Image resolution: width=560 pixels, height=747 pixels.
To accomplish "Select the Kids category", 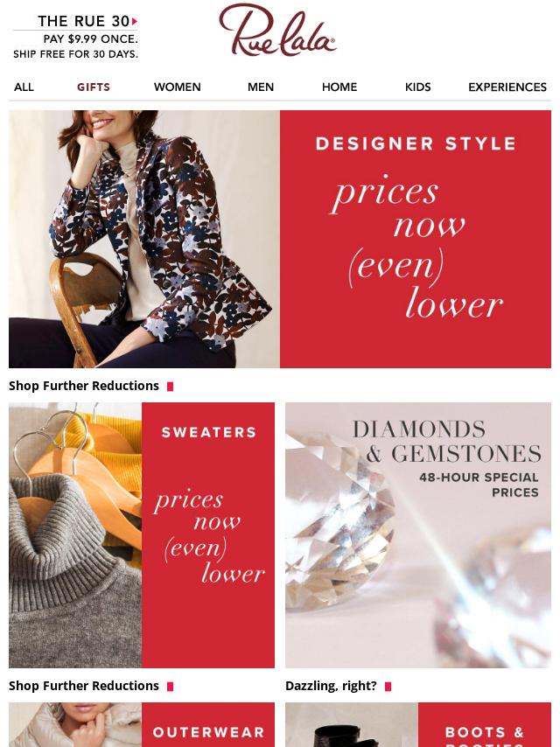I will [418, 87].
